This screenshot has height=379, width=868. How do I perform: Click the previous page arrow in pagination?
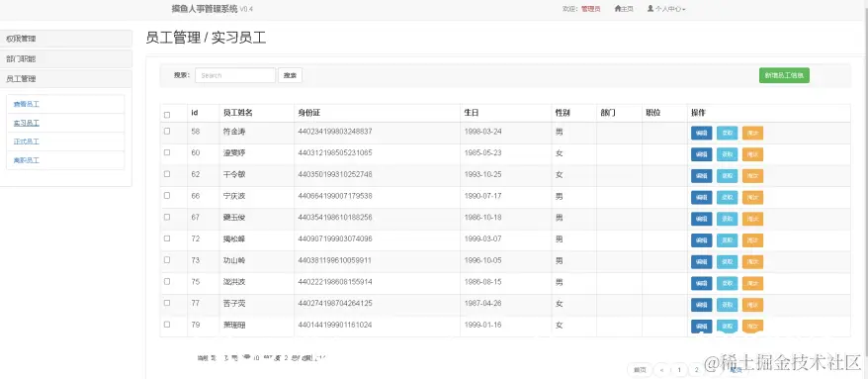point(662,370)
